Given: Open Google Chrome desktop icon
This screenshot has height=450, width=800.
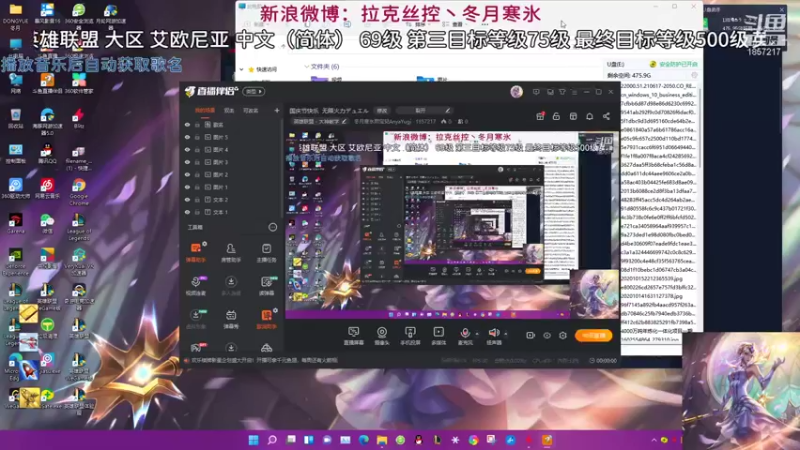Looking at the screenshot, I should [79, 191].
